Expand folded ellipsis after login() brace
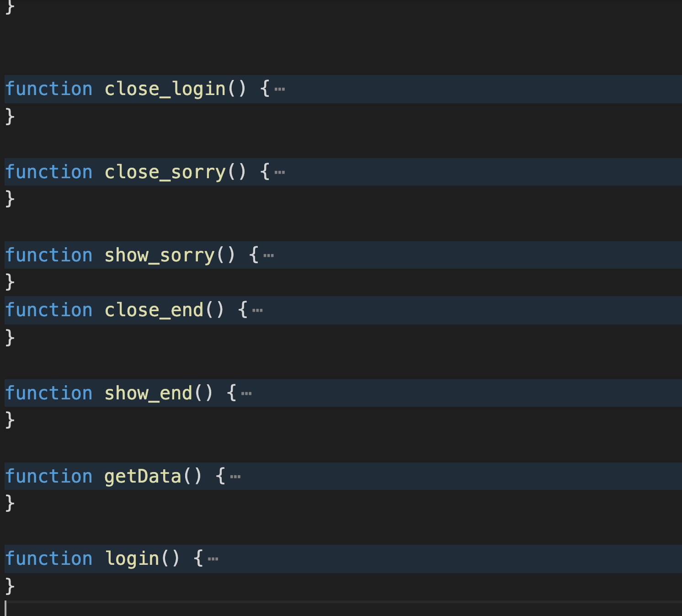The image size is (682, 616). 213,559
